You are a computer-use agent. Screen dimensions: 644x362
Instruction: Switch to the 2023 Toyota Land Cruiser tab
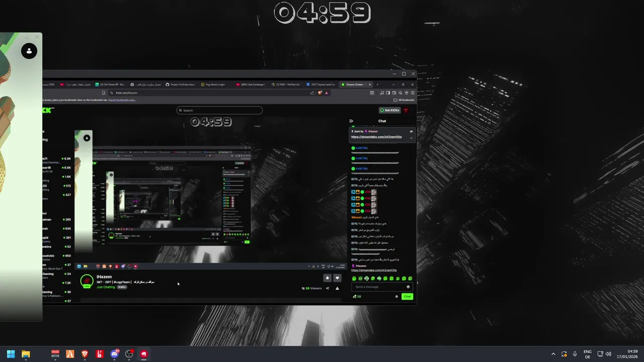(x=320, y=84)
